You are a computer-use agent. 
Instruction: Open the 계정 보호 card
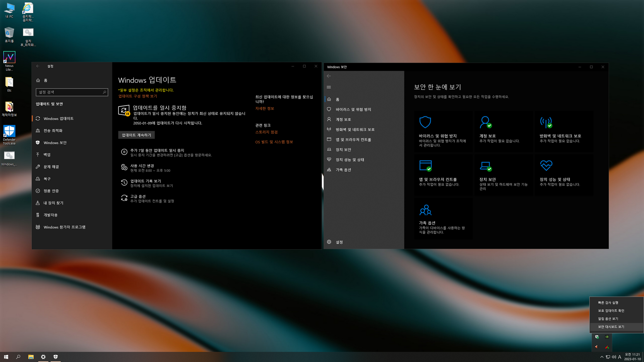[504, 131]
